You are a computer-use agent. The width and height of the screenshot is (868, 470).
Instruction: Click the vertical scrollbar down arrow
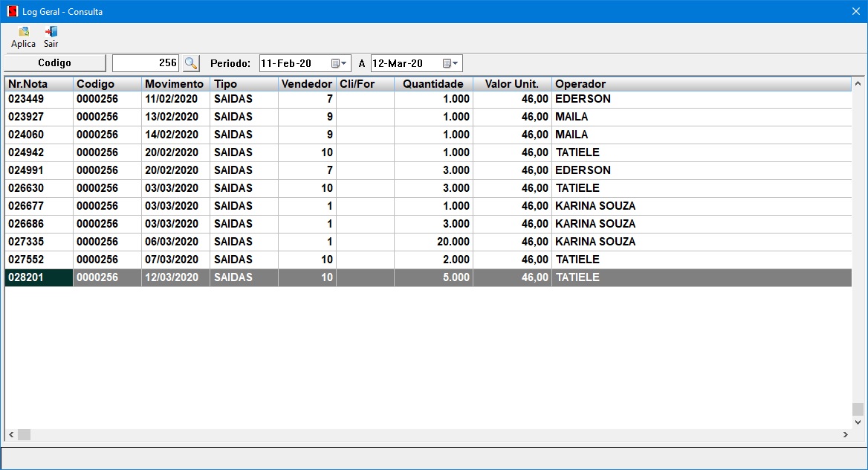pos(858,422)
